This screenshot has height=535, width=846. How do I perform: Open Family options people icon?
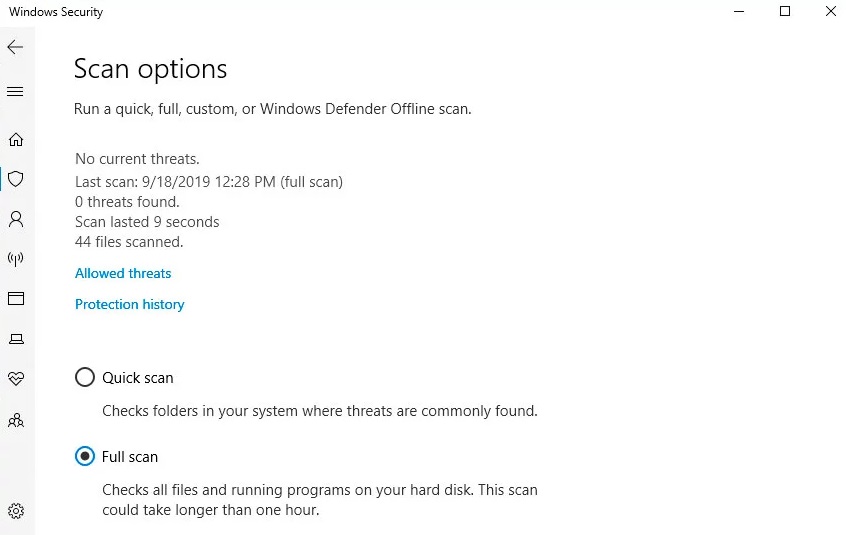coord(16,420)
